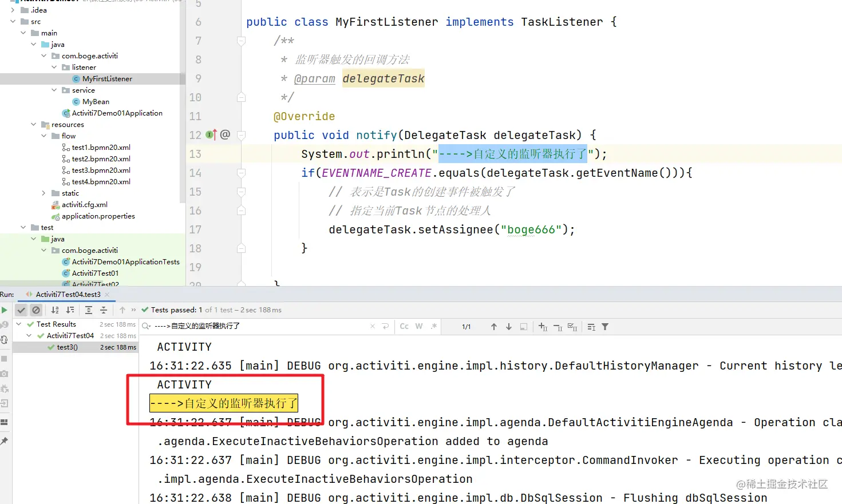Collapse the flow folder
This screenshot has height=504, width=842.
tap(44, 136)
